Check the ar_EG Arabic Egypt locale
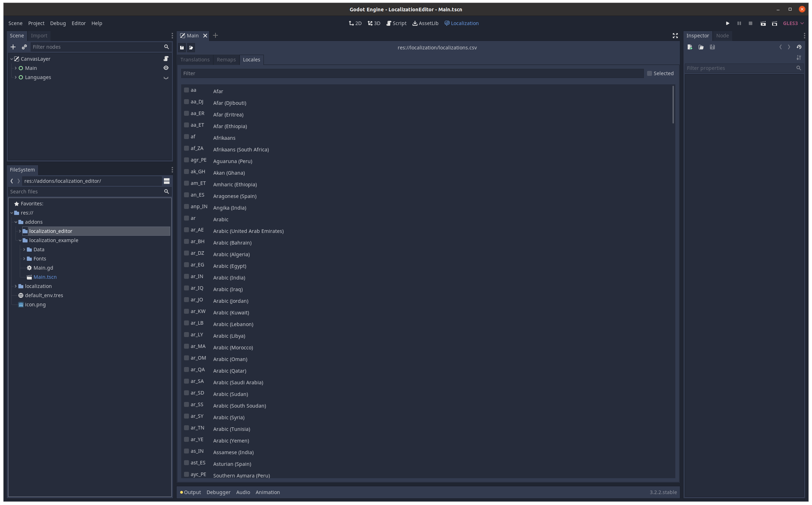Viewport: 812px width, 505px height. 186,265
